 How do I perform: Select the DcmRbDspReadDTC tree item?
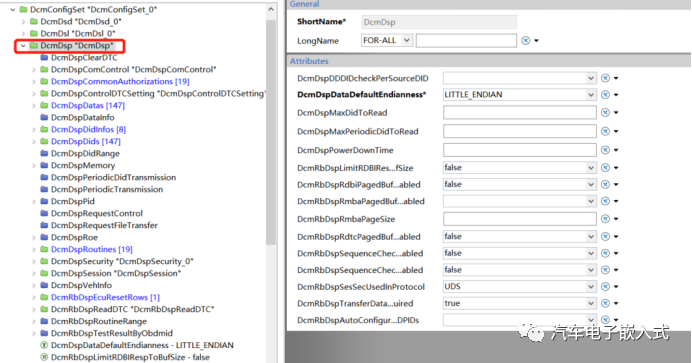click(132, 309)
